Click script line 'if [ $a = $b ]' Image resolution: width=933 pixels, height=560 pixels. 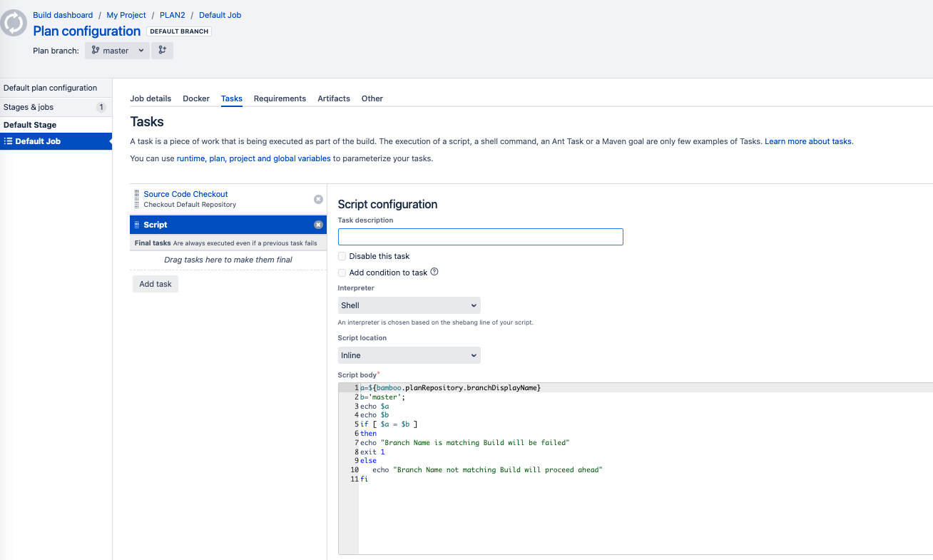pyautogui.click(x=389, y=424)
